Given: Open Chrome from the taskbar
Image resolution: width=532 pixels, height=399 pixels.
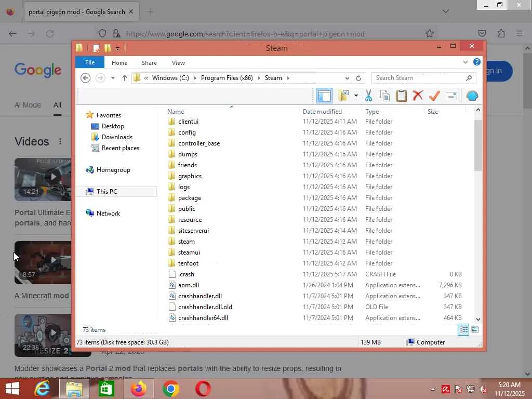Looking at the screenshot, I should click(x=170, y=389).
